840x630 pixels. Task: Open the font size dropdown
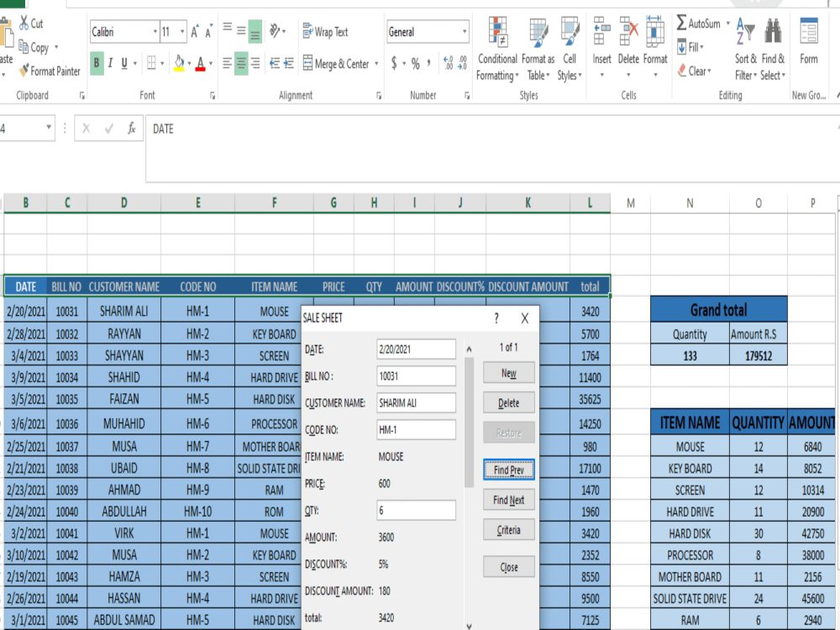click(182, 32)
